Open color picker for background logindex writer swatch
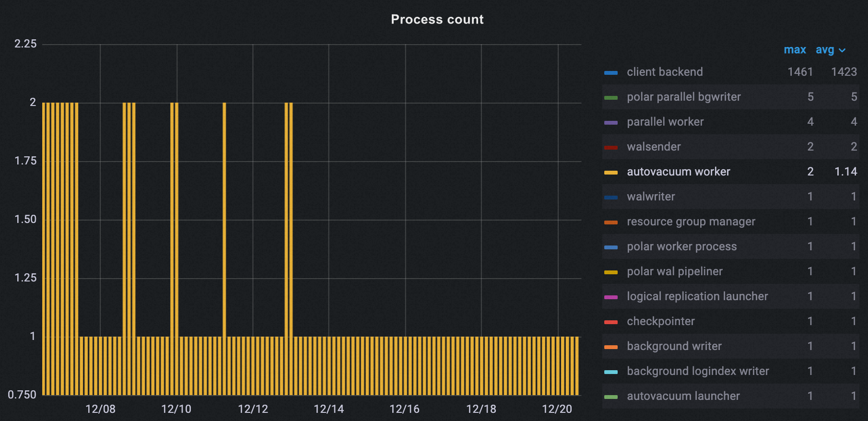868x421 pixels. [x=611, y=372]
